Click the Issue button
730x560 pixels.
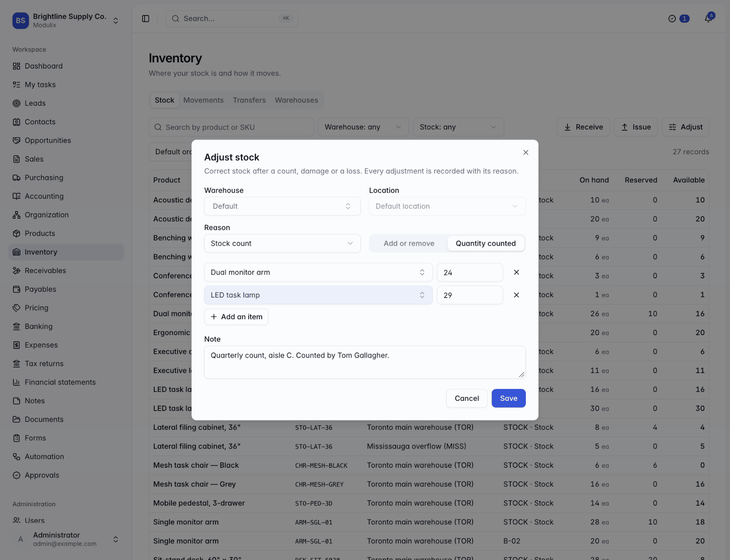(x=636, y=127)
